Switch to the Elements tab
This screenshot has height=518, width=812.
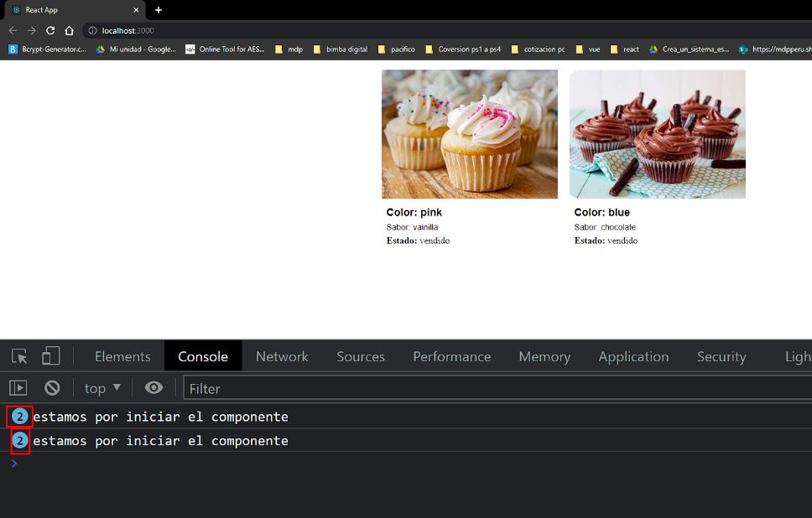(x=122, y=356)
